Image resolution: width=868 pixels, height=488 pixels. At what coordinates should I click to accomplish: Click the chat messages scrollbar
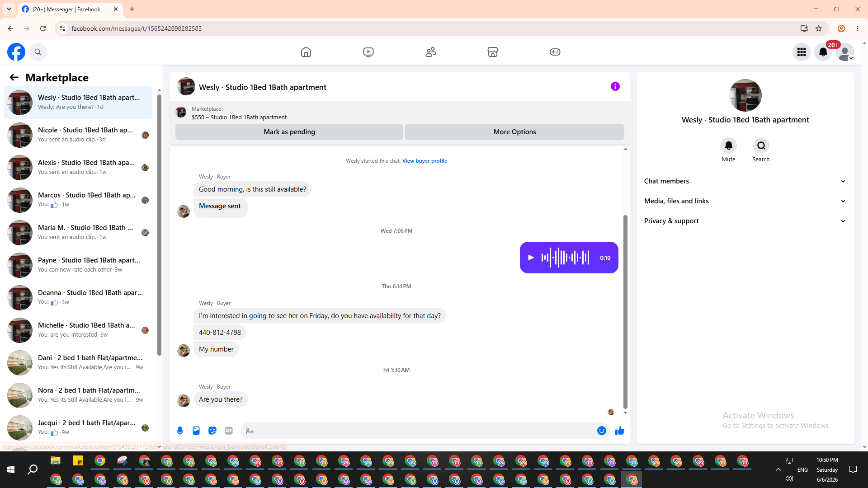(625, 312)
